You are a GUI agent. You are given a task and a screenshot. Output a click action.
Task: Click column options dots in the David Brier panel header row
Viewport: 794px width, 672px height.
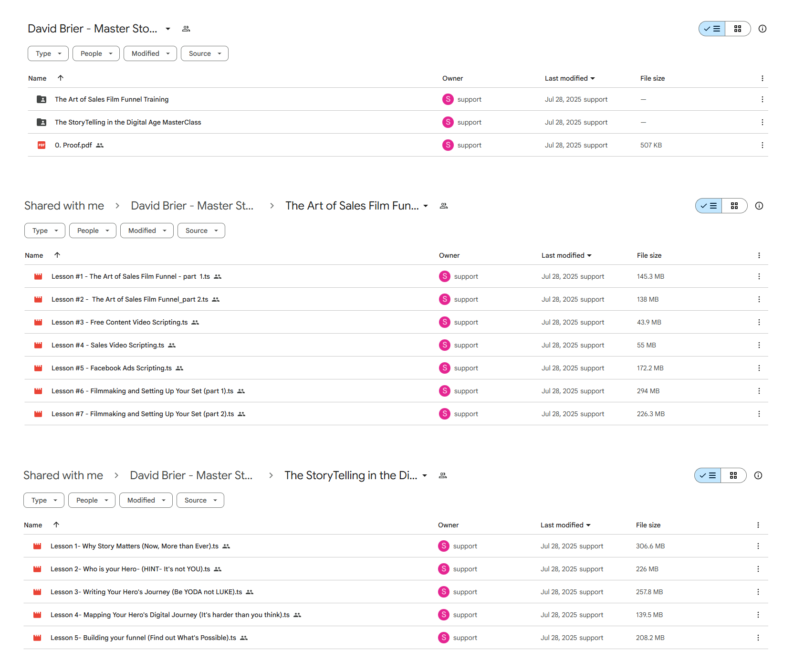[762, 78]
